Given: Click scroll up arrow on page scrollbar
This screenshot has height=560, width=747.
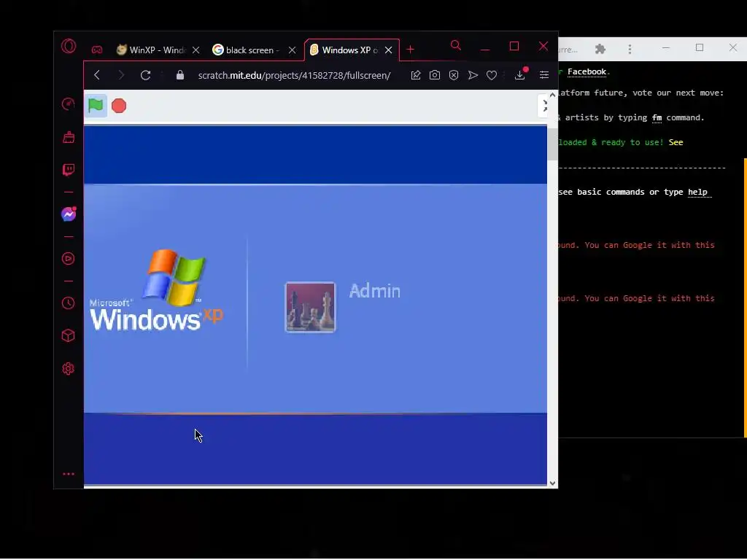Looking at the screenshot, I should (553, 95).
